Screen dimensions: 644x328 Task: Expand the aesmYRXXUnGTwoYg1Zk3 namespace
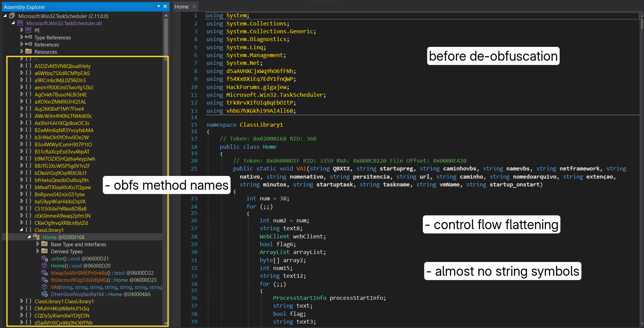[x=22, y=87]
